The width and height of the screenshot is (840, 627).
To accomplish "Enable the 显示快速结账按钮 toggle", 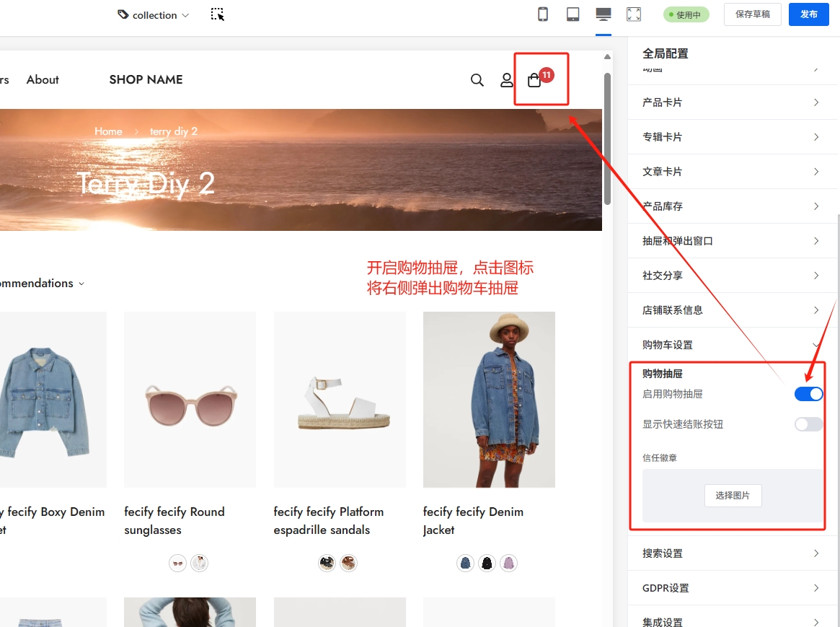I will (808, 424).
